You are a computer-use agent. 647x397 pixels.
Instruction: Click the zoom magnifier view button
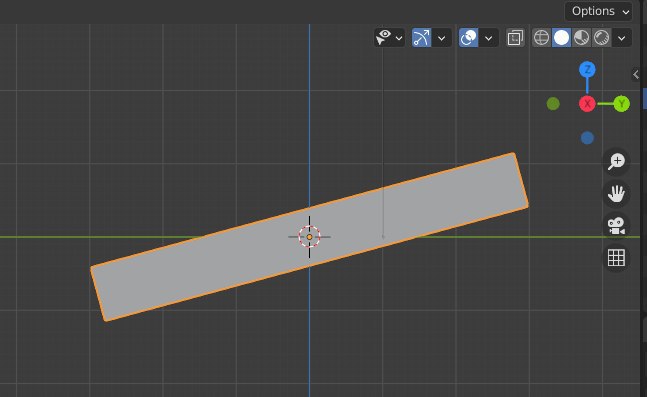pos(616,161)
